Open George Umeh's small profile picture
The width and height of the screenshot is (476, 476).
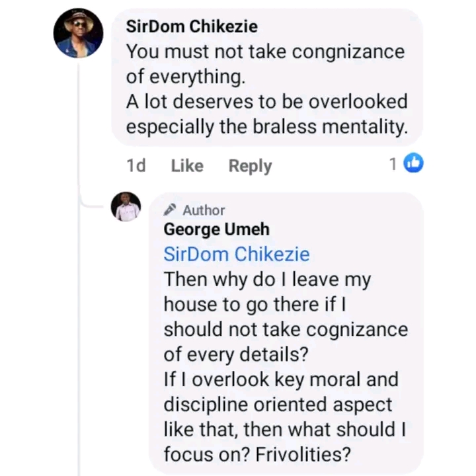(126, 206)
